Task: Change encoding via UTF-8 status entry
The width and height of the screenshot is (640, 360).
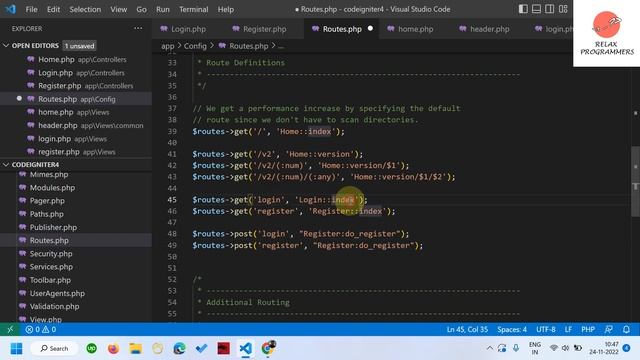Action: (x=545, y=329)
